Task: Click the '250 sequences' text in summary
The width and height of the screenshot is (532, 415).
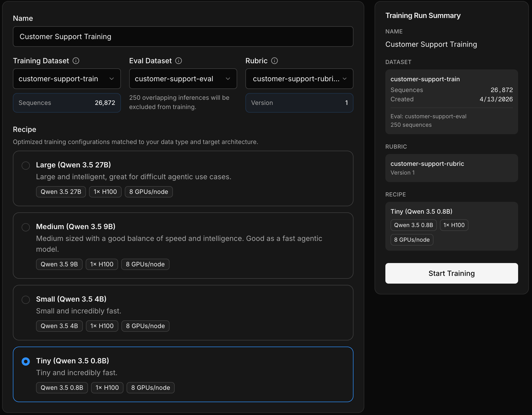Action: (411, 125)
